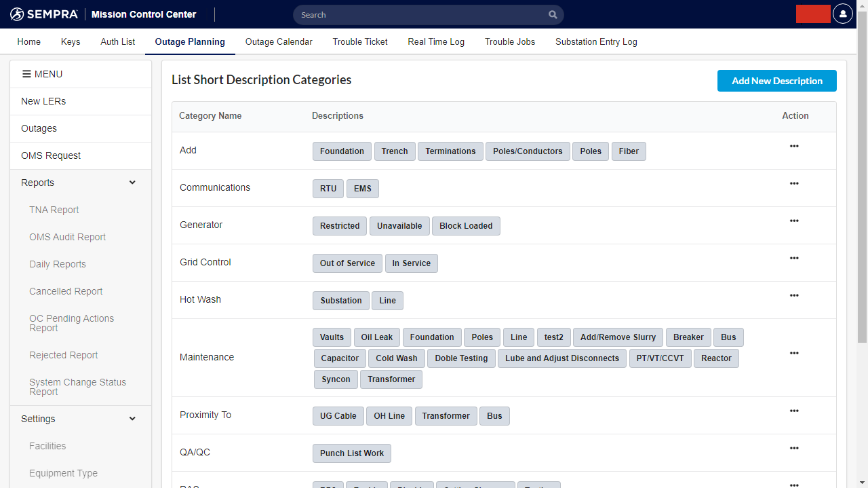Screen dimensions: 868x488
Task: Open action ellipsis for Communications category
Action: [x=794, y=184]
